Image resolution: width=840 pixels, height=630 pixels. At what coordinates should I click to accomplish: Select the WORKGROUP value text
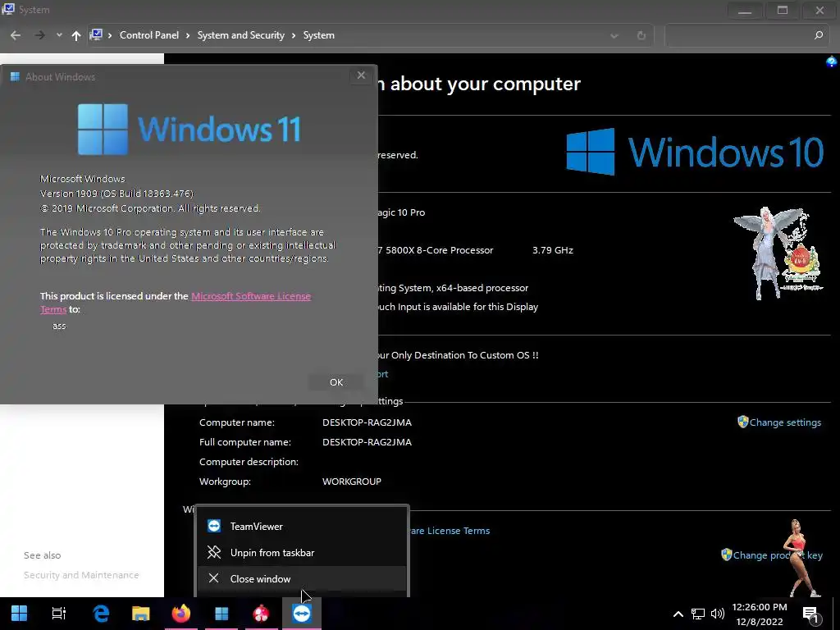click(x=352, y=481)
